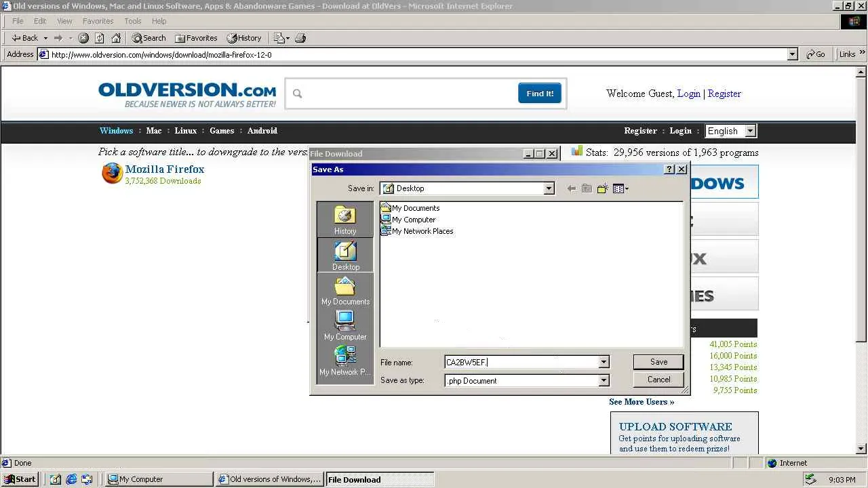Click the Register link near Welcome Guest

point(724,94)
